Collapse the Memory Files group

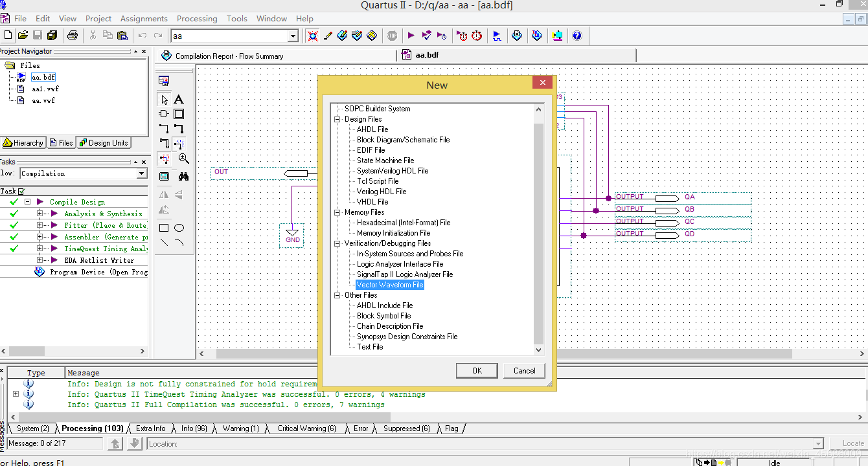click(337, 212)
